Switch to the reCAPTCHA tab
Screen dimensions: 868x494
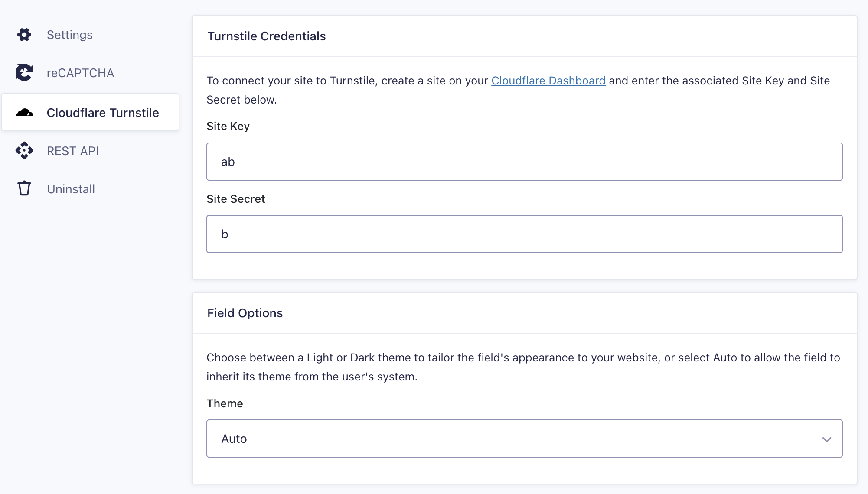click(x=80, y=72)
